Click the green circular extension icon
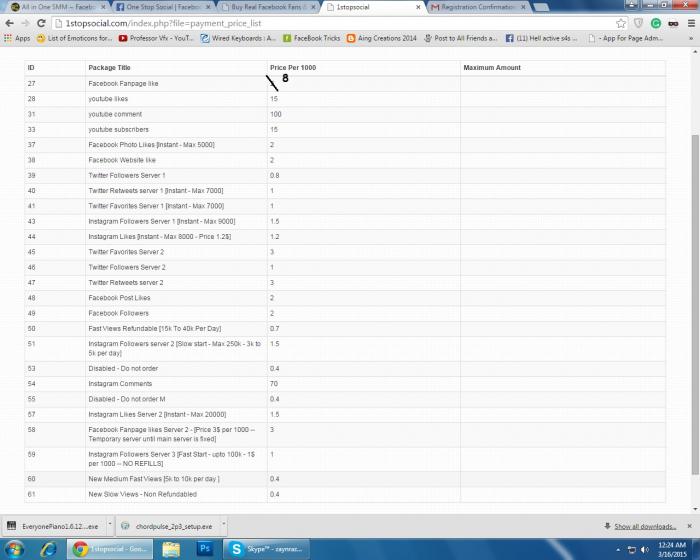The height and width of the screenshot is (560, 700). pos(656,23)
